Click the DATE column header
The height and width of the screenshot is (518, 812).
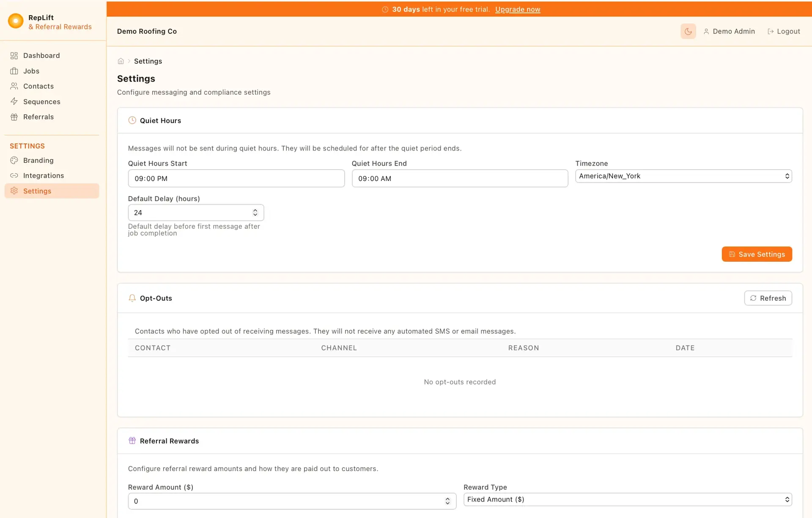[685, 348]
